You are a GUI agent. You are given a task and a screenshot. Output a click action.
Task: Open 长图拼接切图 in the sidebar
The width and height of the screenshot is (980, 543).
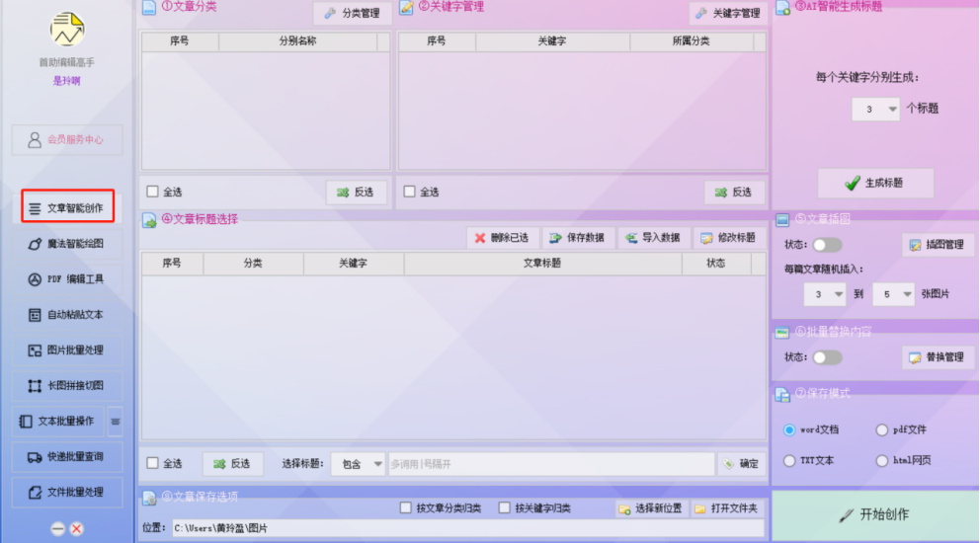(67, 386)
